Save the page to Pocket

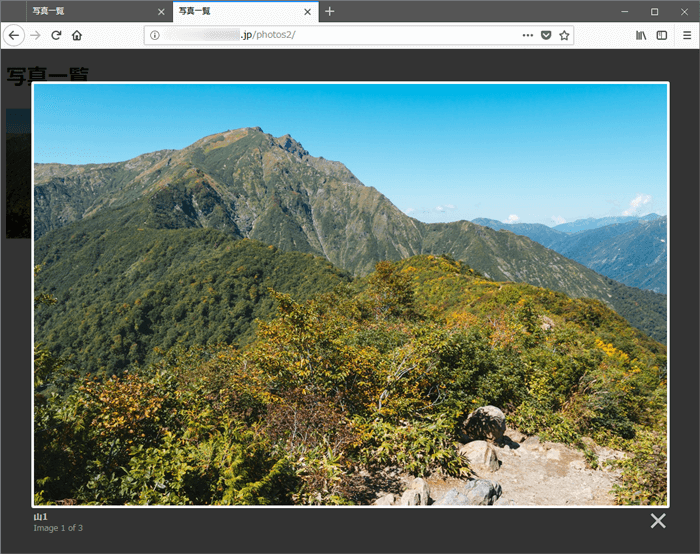(x=546, y=35)
